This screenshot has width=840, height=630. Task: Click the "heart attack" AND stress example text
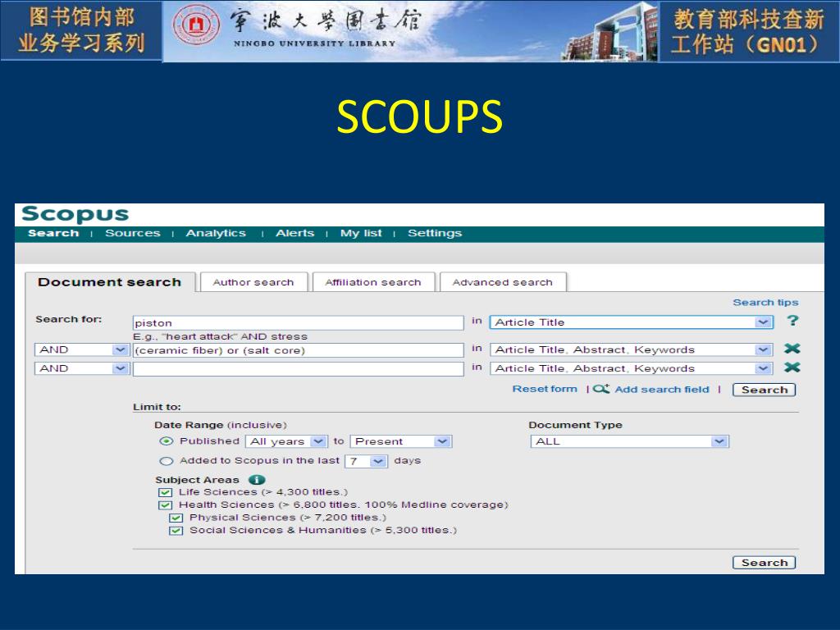[x=235, y=336]
